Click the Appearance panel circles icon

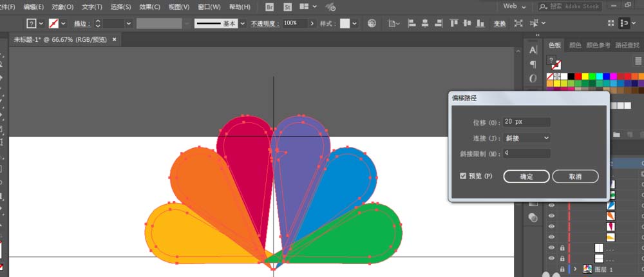tap(533, 217)
